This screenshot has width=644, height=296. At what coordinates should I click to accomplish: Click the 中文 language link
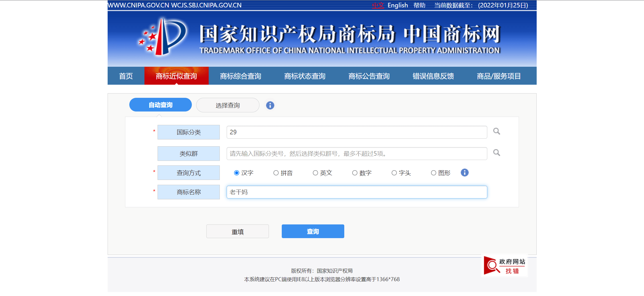(378, 5)
